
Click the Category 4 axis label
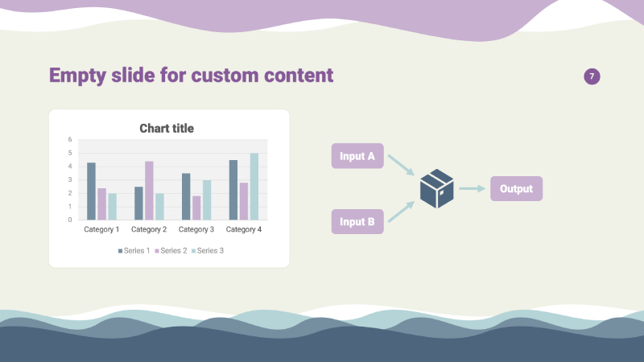tap(243, 230)
